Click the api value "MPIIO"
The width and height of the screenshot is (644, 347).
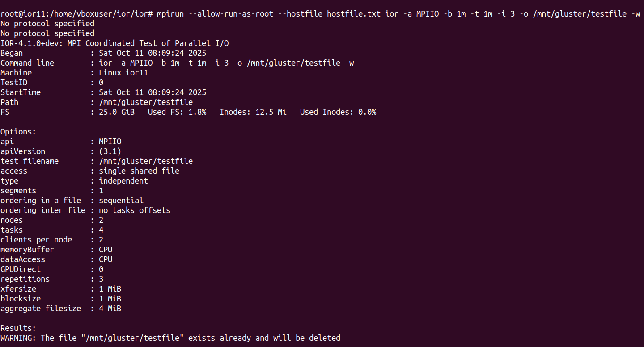tap(110, 142)
